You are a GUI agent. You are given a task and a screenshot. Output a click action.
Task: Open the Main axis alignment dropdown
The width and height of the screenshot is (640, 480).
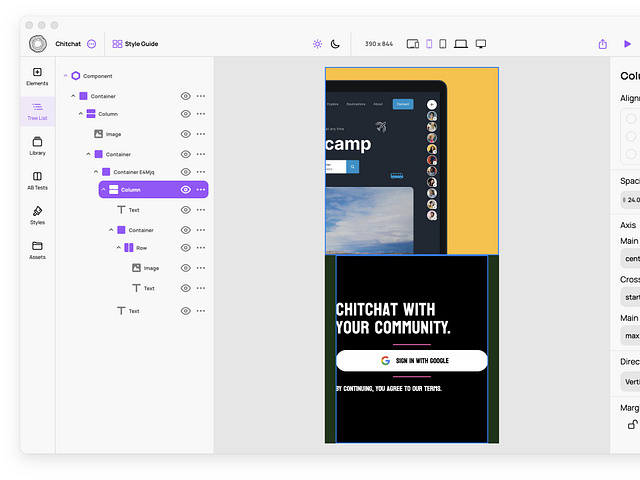click(x=630, y=258)
